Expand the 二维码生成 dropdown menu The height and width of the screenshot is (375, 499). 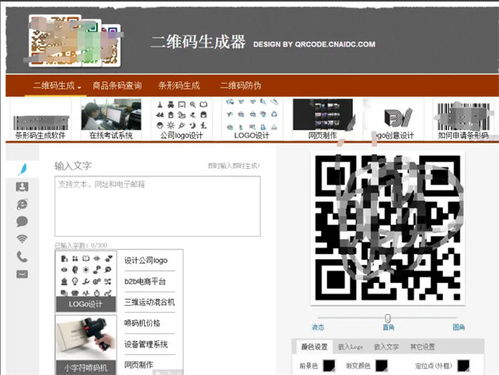[x=57, y=86]
